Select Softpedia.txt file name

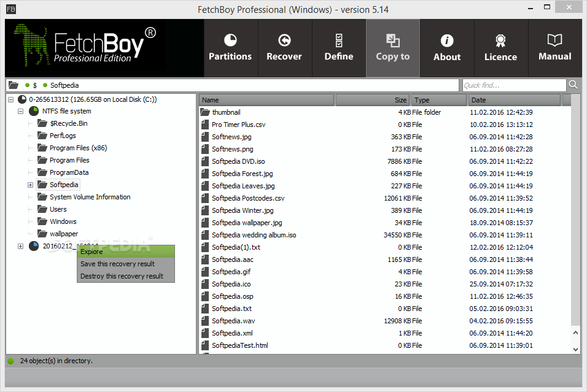[x=231, y=309]
